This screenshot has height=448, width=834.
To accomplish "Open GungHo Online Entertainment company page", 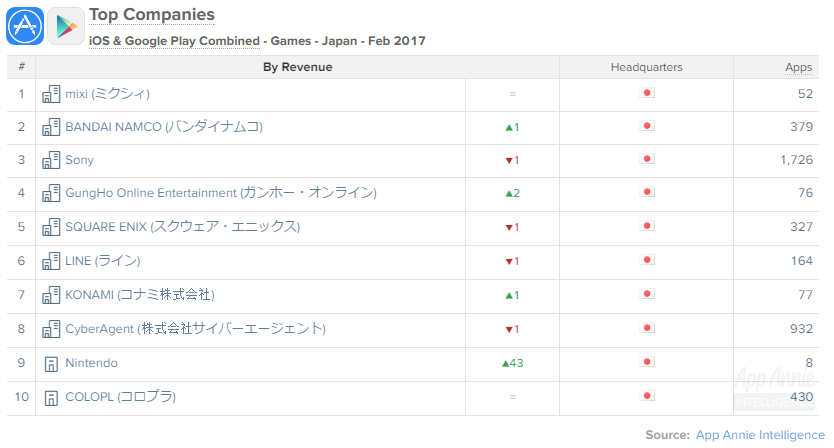I will (220, 194).
